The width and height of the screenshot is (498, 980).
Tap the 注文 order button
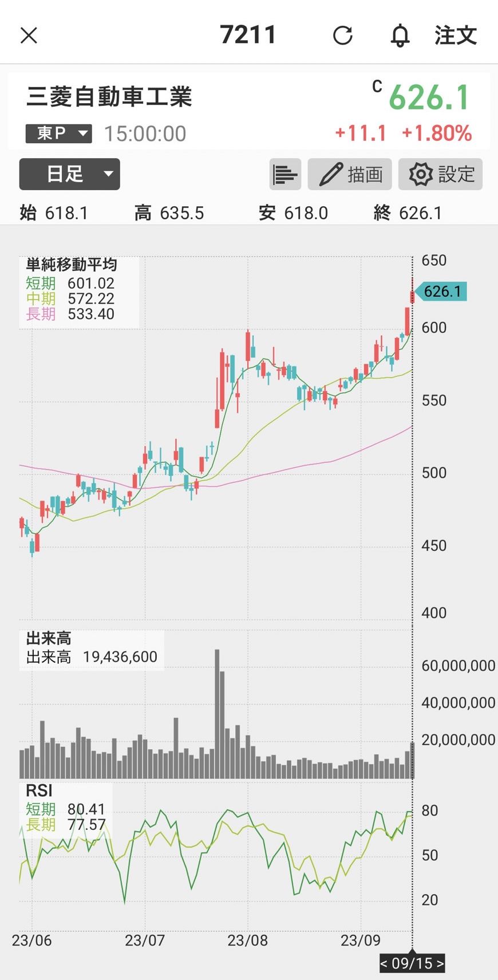pyautogui.click(x=456, y=36)
